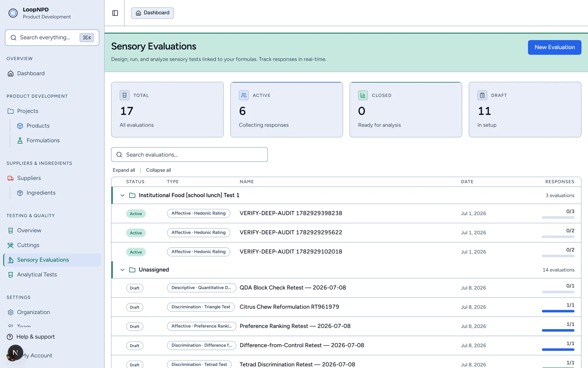Click the New Evaluation button
The height and width of the screenshot is (368, 588).
(x=554, y=47)
